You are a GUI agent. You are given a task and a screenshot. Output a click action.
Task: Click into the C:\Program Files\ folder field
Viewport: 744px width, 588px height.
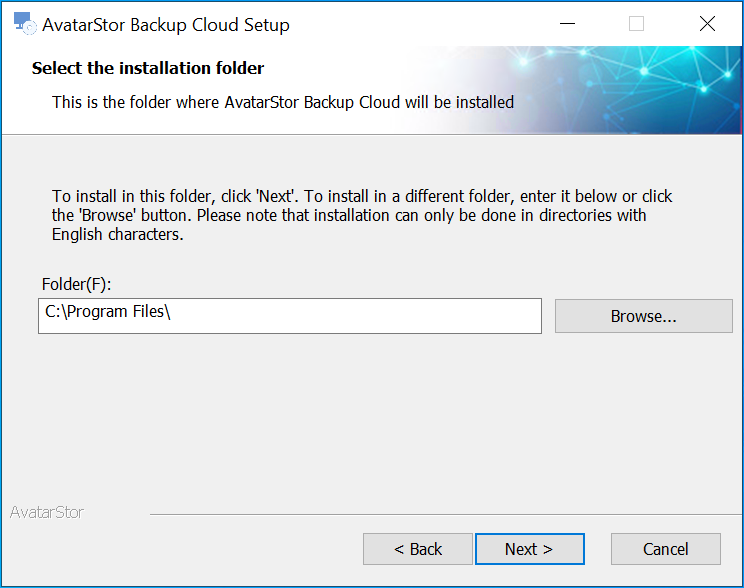(x=289, y=316)
